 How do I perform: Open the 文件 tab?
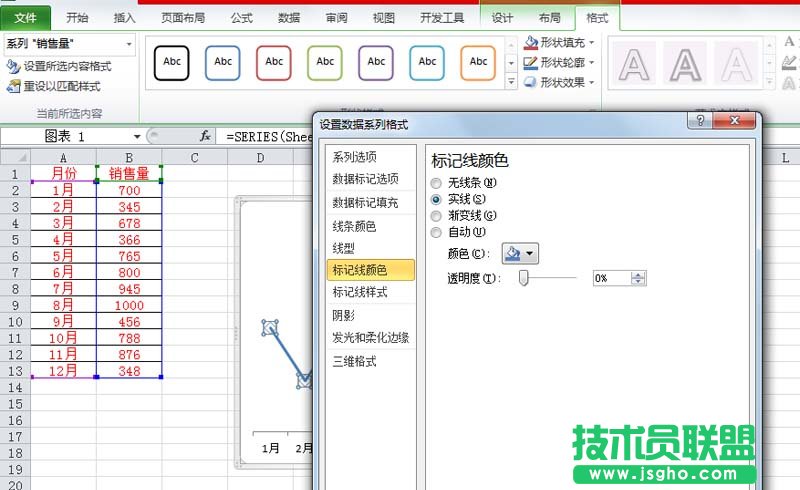coord(26,18)
